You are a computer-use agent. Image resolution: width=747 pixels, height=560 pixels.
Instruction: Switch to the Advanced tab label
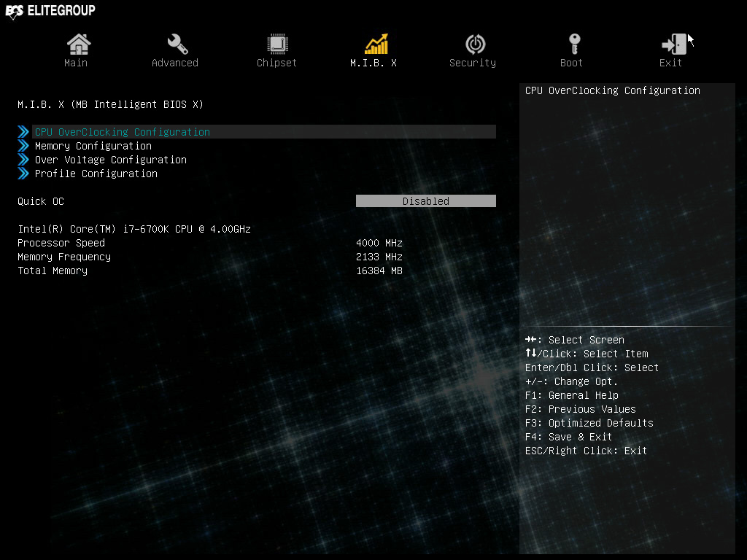click(x=175, y=63)
